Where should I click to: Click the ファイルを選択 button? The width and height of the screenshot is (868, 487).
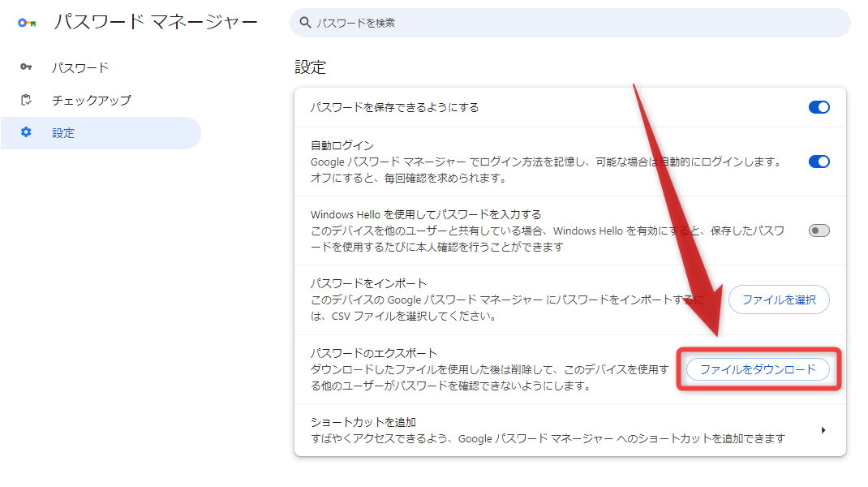(779, 300)
